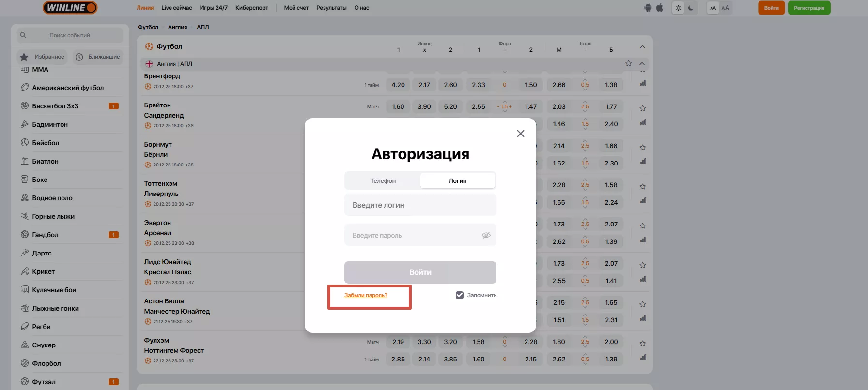Open statistics for Астон Вилла match

(643, 318)
